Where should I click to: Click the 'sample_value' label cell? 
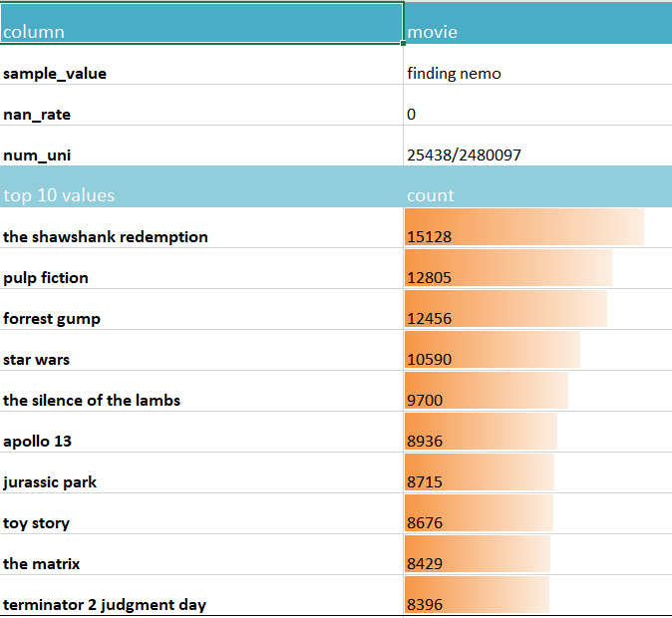[x=201, y=64]
